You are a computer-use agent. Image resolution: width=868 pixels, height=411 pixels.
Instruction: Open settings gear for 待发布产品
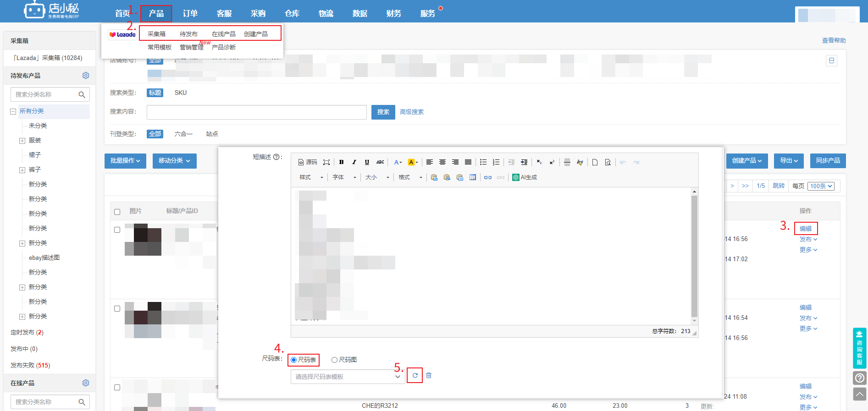coord(86,76)
